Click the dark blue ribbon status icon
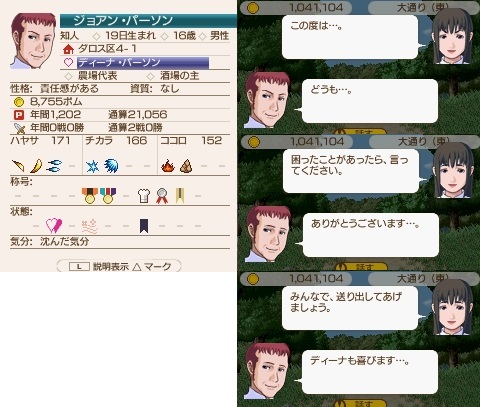The height and width of the screenshot is (407, 480). [144, 226]
